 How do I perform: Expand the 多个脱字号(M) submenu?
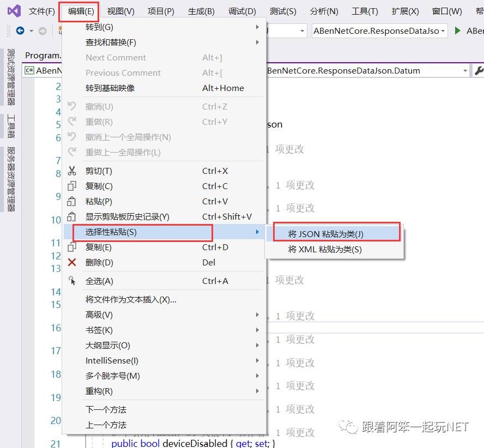point(164,376)
